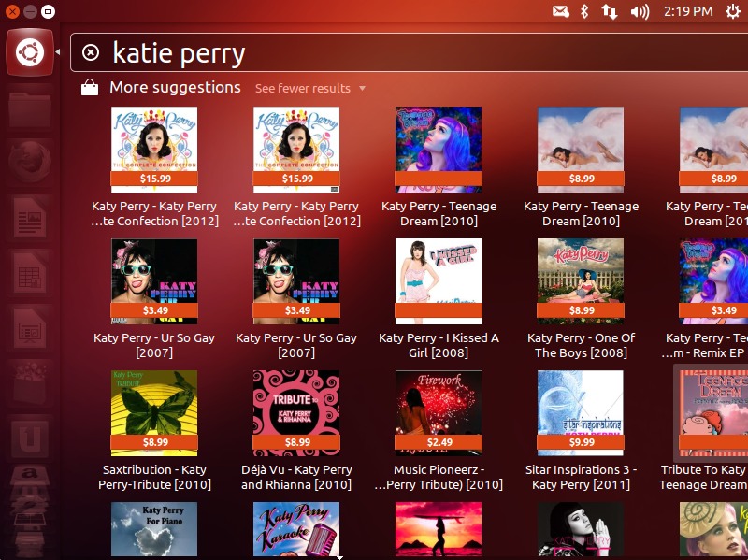Viewport: 748px width, 560px height.
Task: Select the Teenage Dream Remix EP cover
Action: [713, 281]
